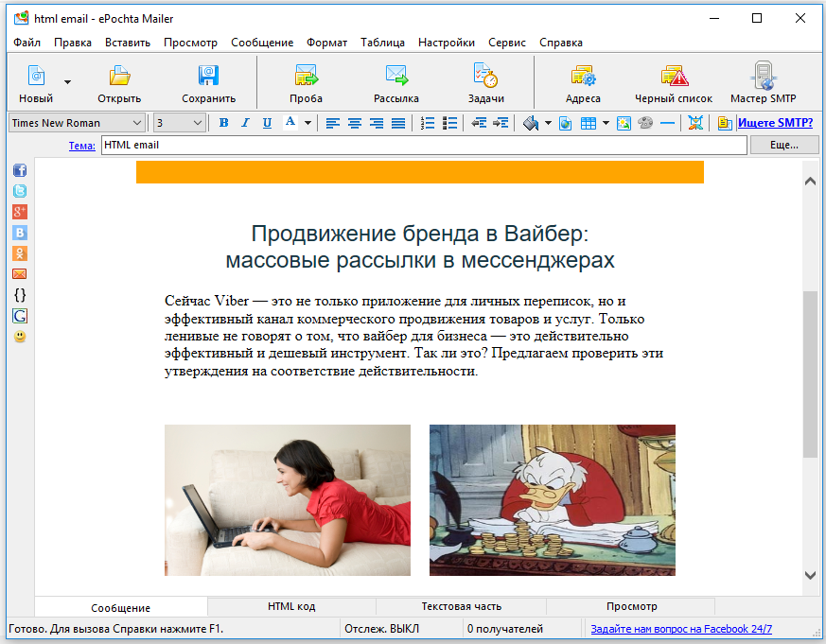Switch to the Текстовая часть tab
The width and height of the screenshot is (826, 644).
[462, 606]
